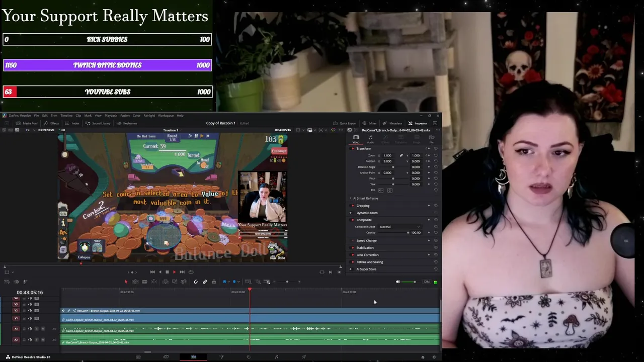Toggle the Cropping enable switch
Image resolution: width=644 pixels, height=362 pixels.
352,206
